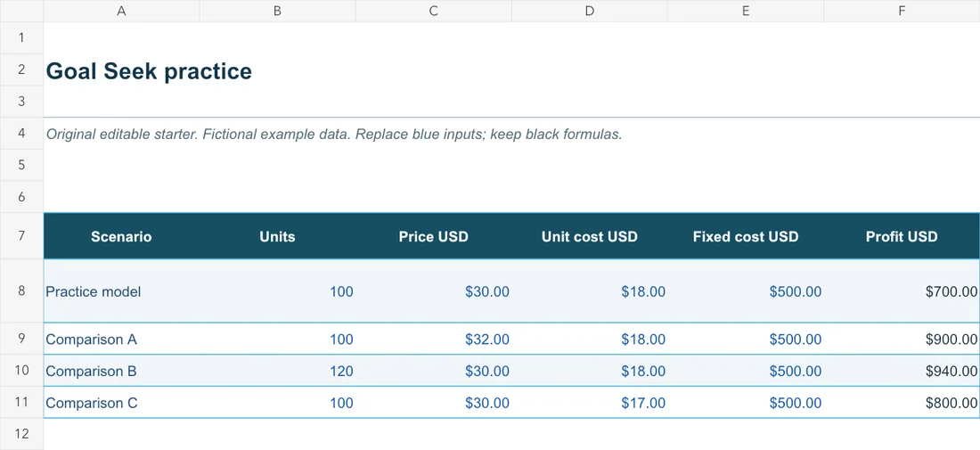The width and height of the screenshot is (980, 450).
Task: Select Comparison A unit cost $18.00
Action: tap(590, 340)
